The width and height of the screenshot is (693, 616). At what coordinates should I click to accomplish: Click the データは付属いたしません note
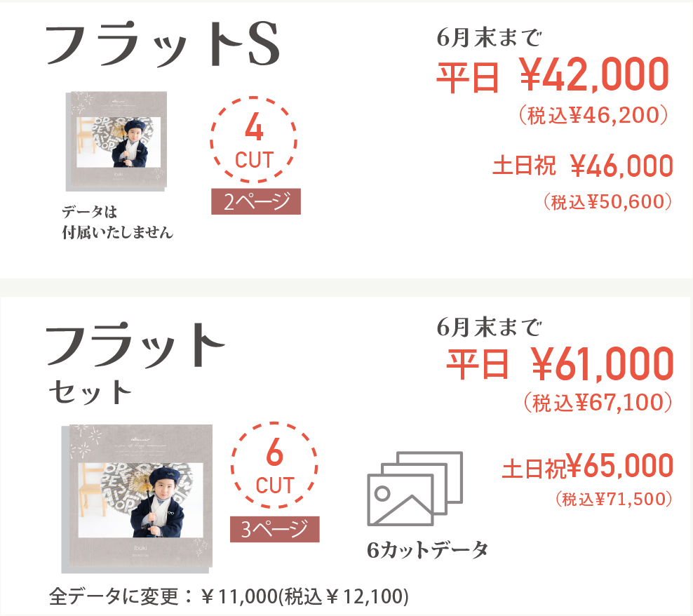click(x=117, y=222)
